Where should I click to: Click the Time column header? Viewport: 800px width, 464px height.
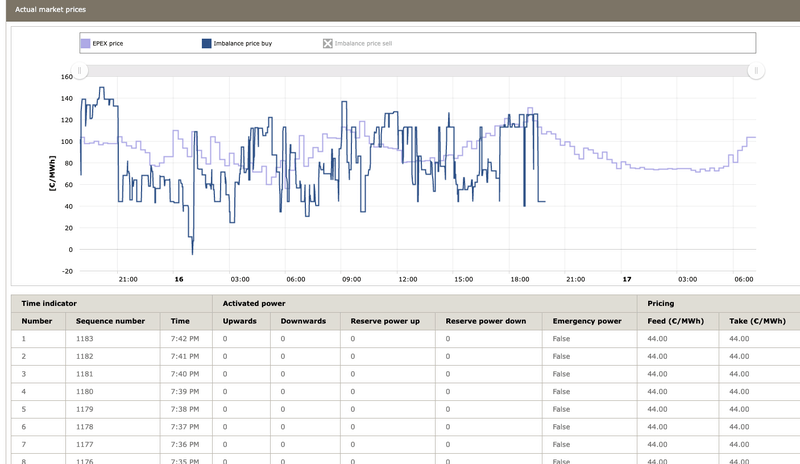click(180, 322)
